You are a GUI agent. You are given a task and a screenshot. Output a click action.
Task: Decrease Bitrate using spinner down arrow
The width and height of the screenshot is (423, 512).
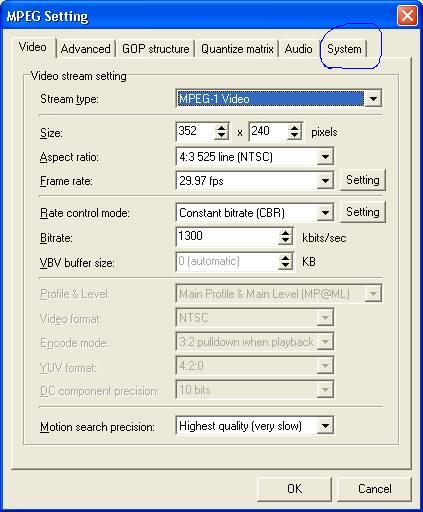285,241
